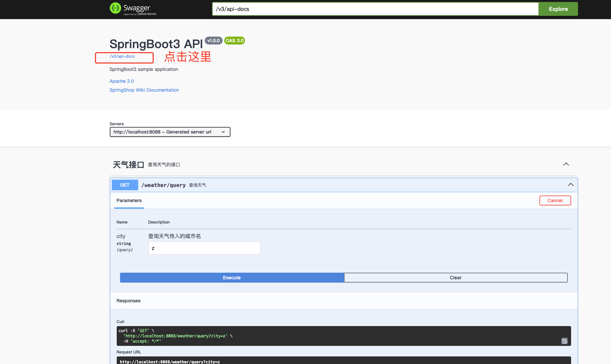Copy the curl command to clipboard

click(564, 341)
